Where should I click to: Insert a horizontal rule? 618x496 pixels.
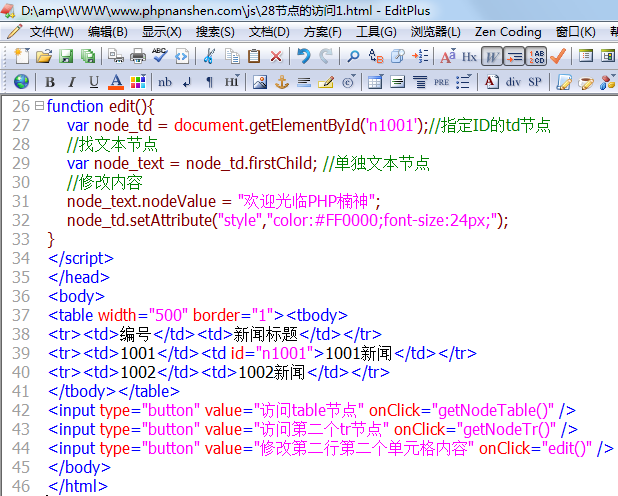pyautogui.click(x=304, y=82)
